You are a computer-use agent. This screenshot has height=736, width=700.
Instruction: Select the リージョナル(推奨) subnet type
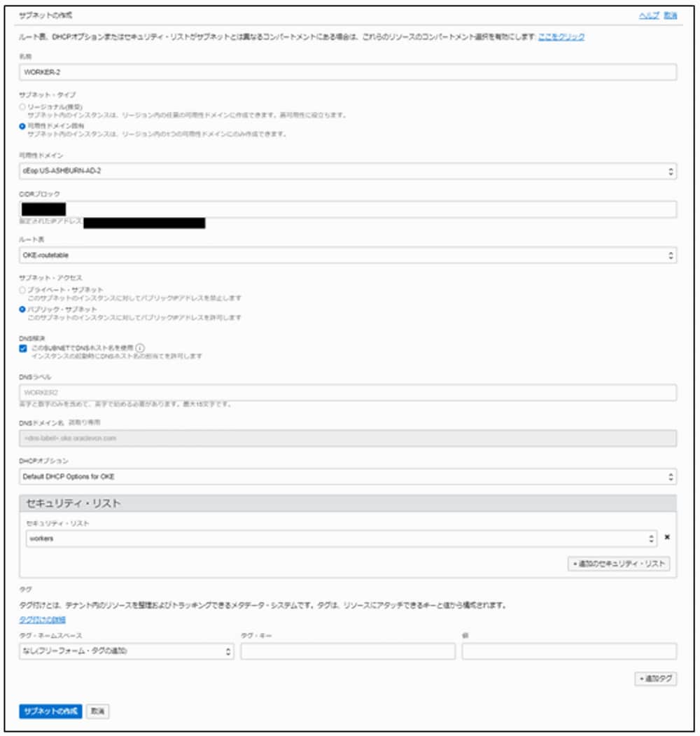click(x=23, y=106)
